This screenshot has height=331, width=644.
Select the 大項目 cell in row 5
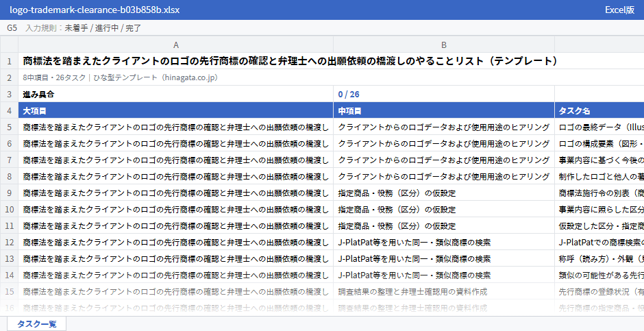click(x=176, y=127)
